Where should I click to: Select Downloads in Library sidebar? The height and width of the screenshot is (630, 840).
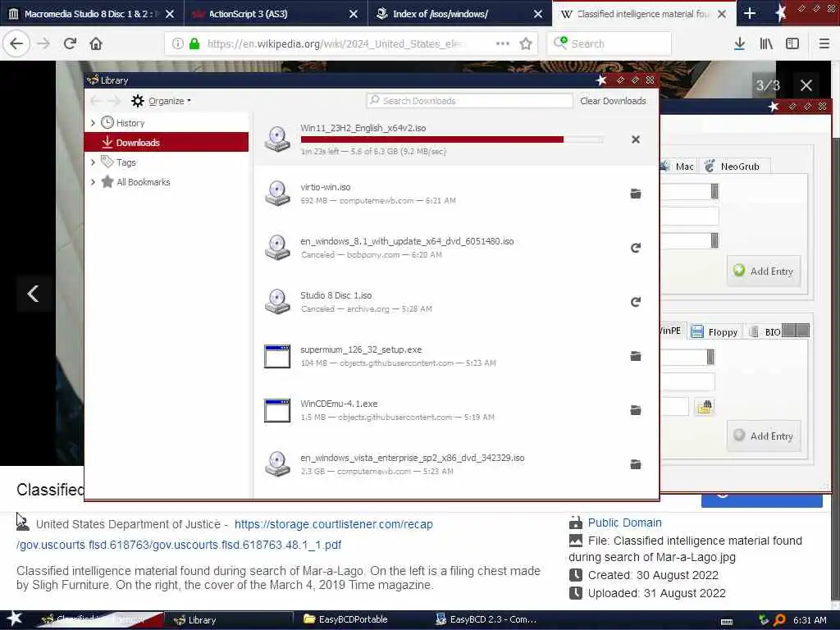[x=166, y=142]
